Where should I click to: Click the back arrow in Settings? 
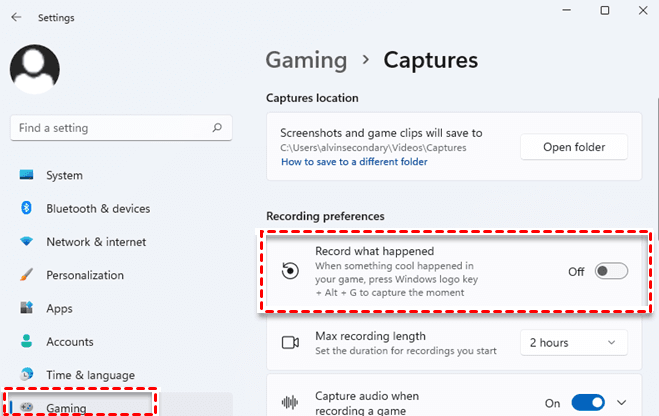(x=16, y=18)
